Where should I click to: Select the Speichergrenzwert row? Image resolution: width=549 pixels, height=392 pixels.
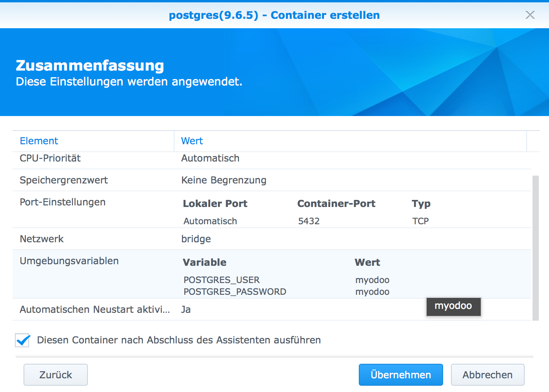pos(64,180)
